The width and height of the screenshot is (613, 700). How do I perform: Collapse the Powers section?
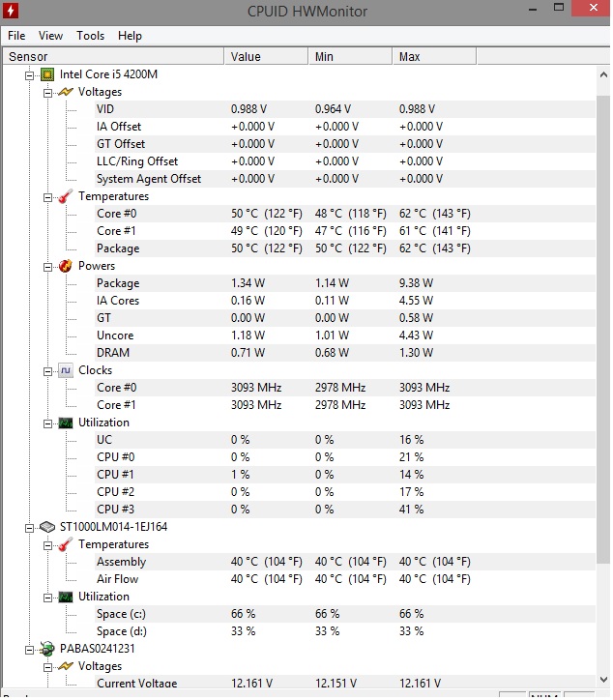(x=47, y=266)
